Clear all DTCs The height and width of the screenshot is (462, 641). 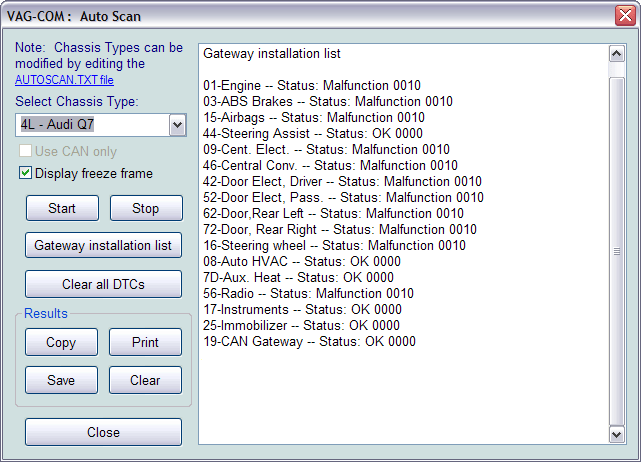coord(103,284)
